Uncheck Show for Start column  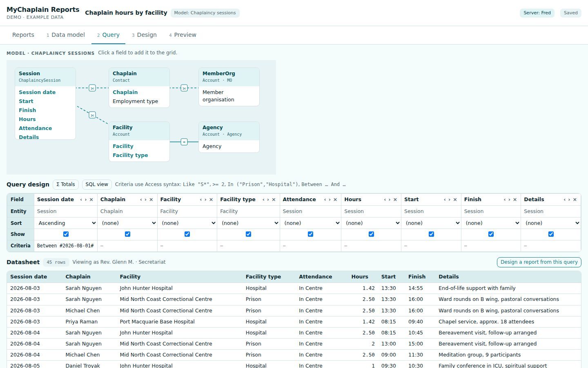pyautogui.click(x=431, y=234)
